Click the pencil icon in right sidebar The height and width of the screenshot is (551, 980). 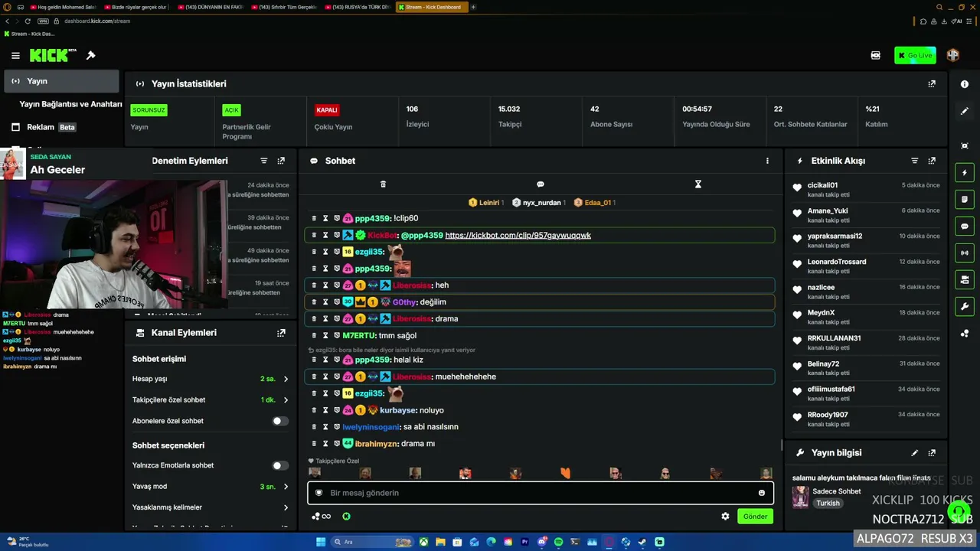(965, 111)
